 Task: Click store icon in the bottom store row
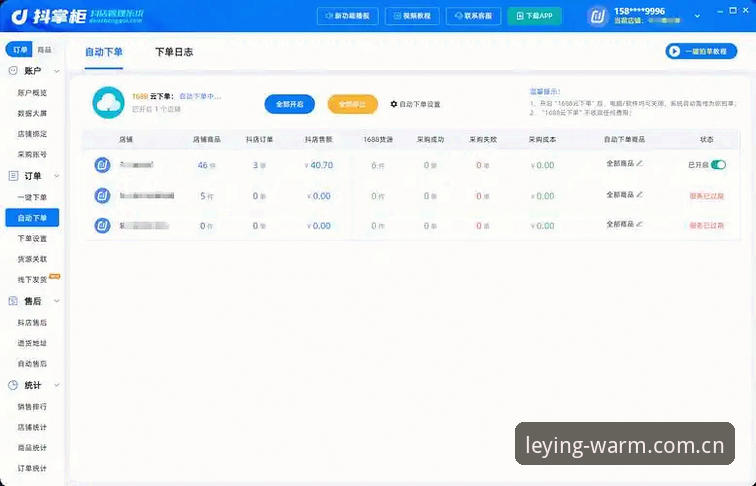pyautogui.click(x=102, y=226)
